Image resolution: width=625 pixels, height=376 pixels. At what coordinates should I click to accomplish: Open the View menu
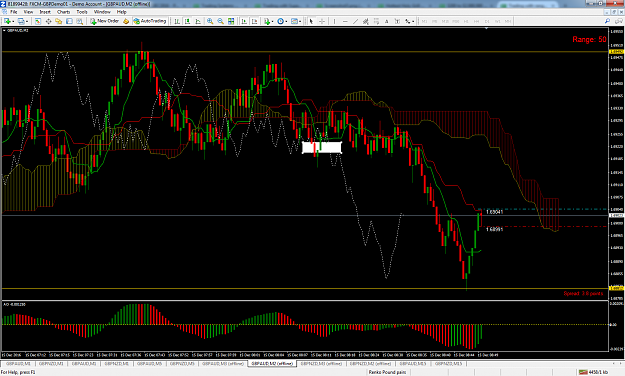click(x=28, y=12)
